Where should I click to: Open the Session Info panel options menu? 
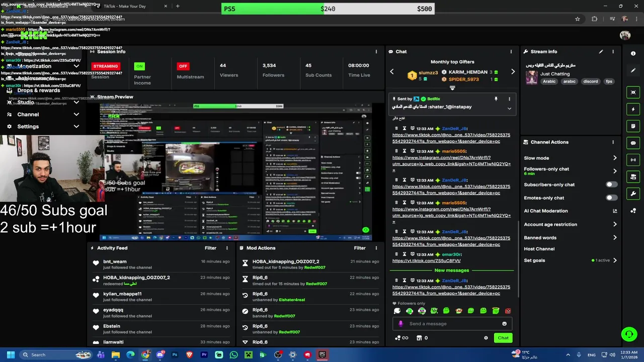point(376,52)
